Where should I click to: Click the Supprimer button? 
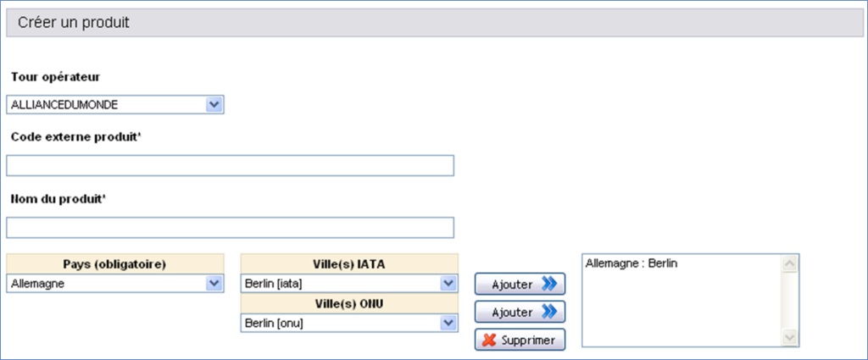[x=520, y=341]
